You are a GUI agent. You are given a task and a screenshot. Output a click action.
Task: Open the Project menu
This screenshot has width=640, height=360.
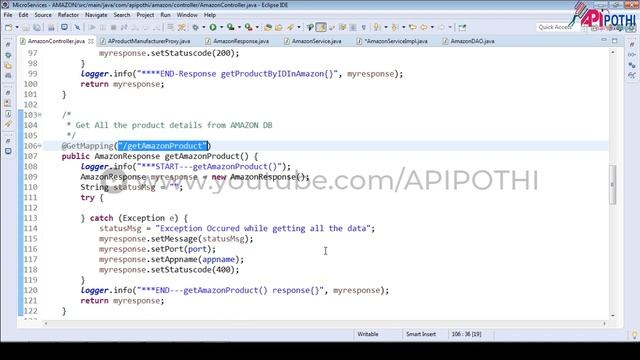[x=145, y=15]
